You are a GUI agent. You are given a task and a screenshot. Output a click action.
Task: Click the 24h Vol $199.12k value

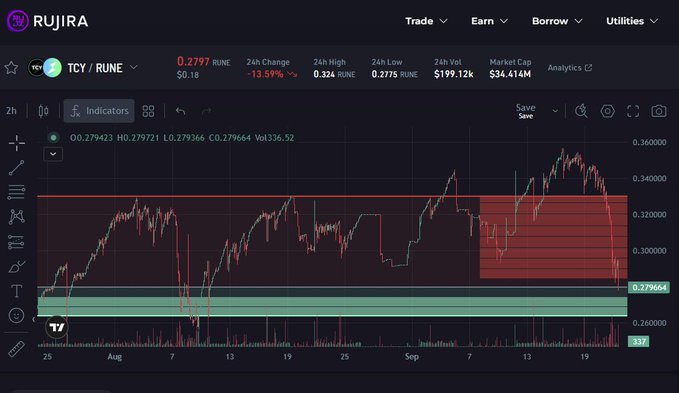point(453,74)
